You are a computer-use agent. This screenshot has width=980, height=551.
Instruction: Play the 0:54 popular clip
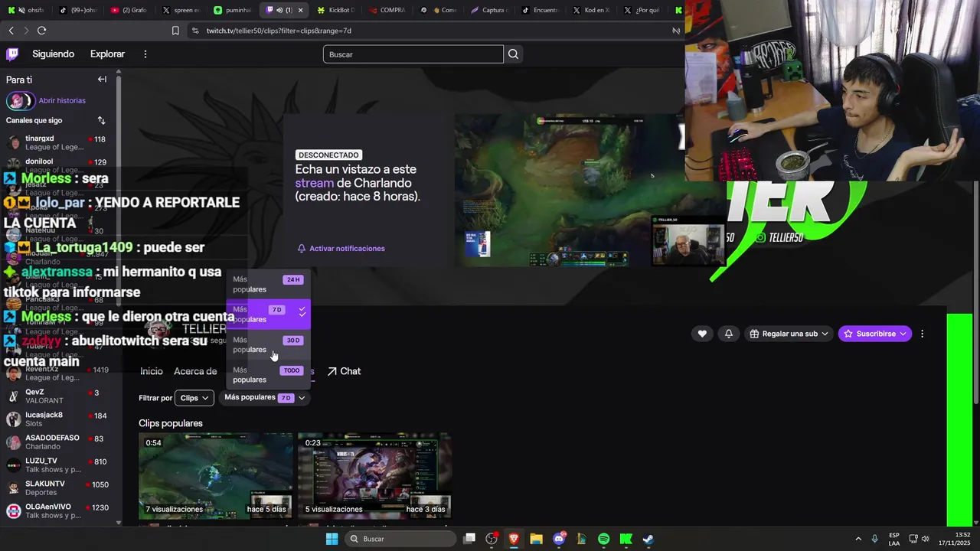pos(216,476)
